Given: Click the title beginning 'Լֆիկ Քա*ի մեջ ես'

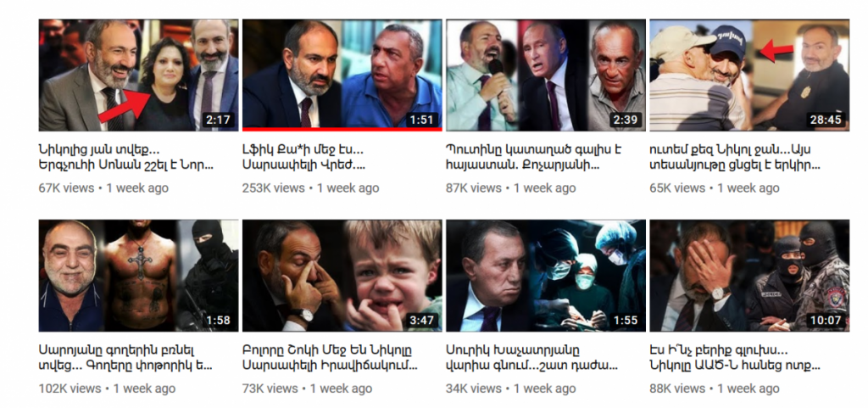Looking at the screenshot, I should [x=303, y=157].
